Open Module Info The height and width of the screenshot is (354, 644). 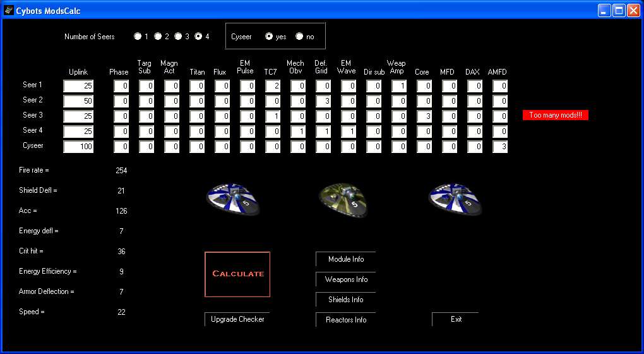coord(345,259)
